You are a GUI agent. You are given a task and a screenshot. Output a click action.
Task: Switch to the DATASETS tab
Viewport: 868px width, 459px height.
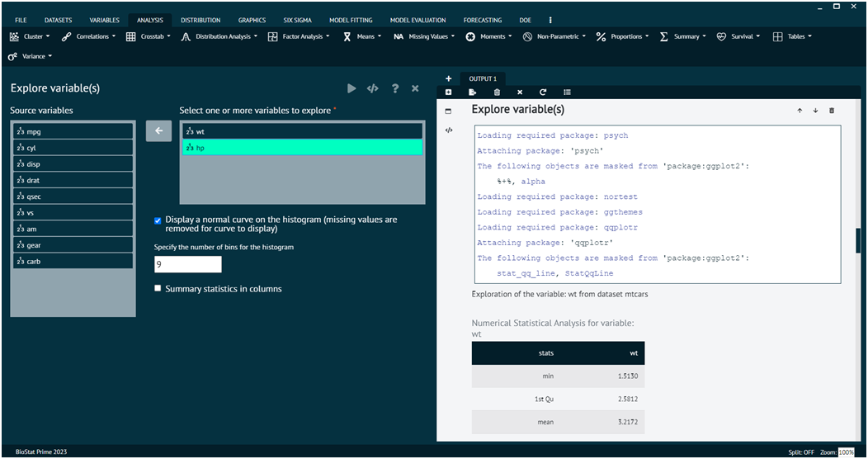pyautogui.click(x=58, y=20)
